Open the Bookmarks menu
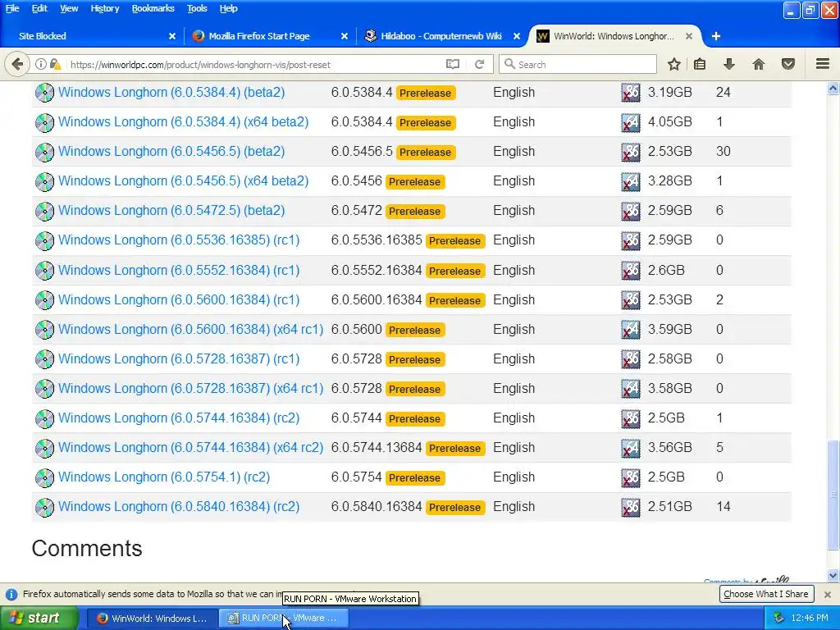840x630 pixels. coord(153,8)
